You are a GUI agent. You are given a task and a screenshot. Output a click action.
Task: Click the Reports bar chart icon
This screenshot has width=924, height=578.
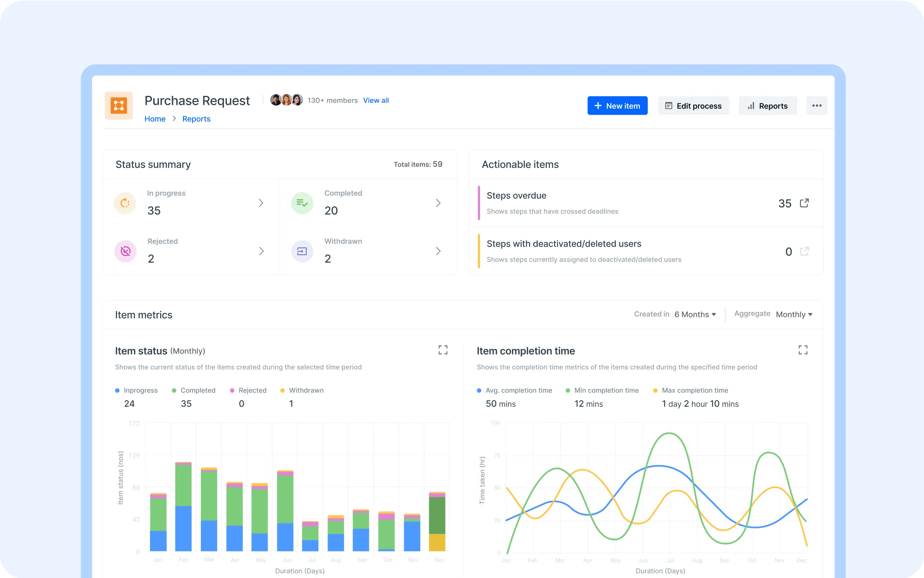750,105
